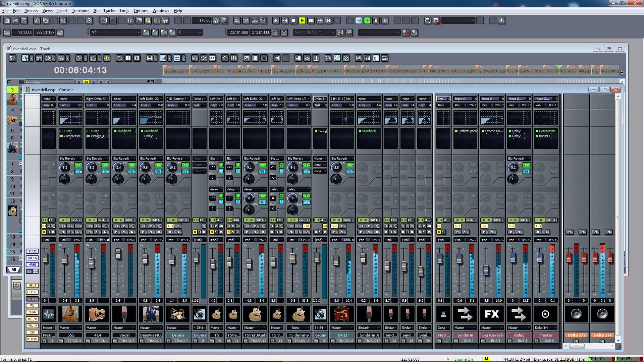Click the power button icon below Track view
644x362 pixels.
pos(17,286)
